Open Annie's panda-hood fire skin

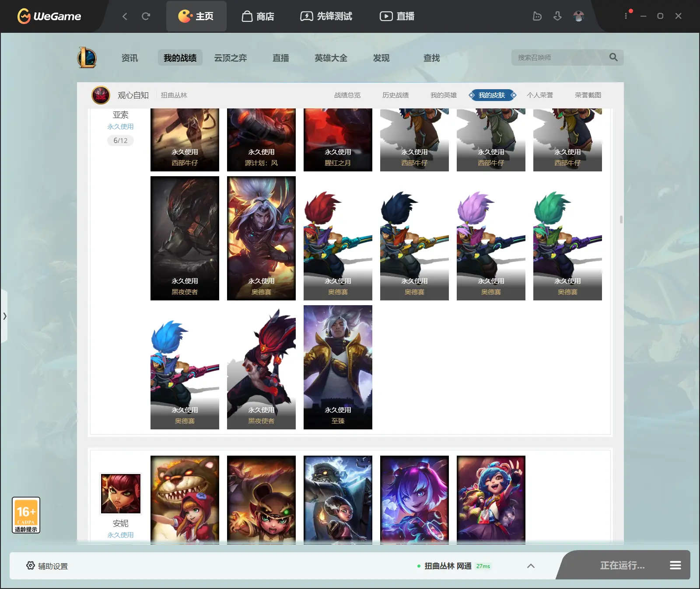[261, 499]
